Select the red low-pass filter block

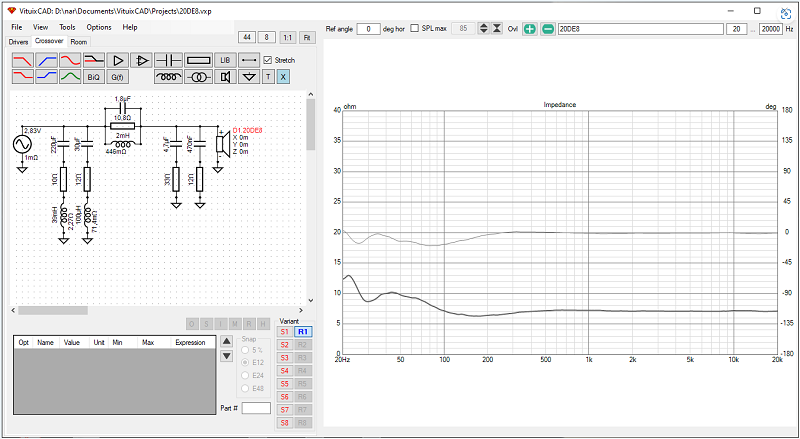click(22, 60)
